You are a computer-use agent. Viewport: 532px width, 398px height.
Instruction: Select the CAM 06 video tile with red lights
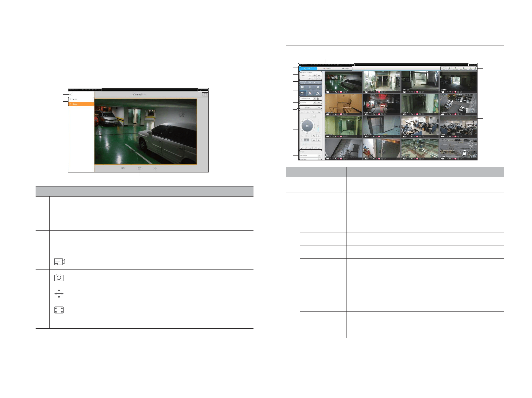coord(382,104)
